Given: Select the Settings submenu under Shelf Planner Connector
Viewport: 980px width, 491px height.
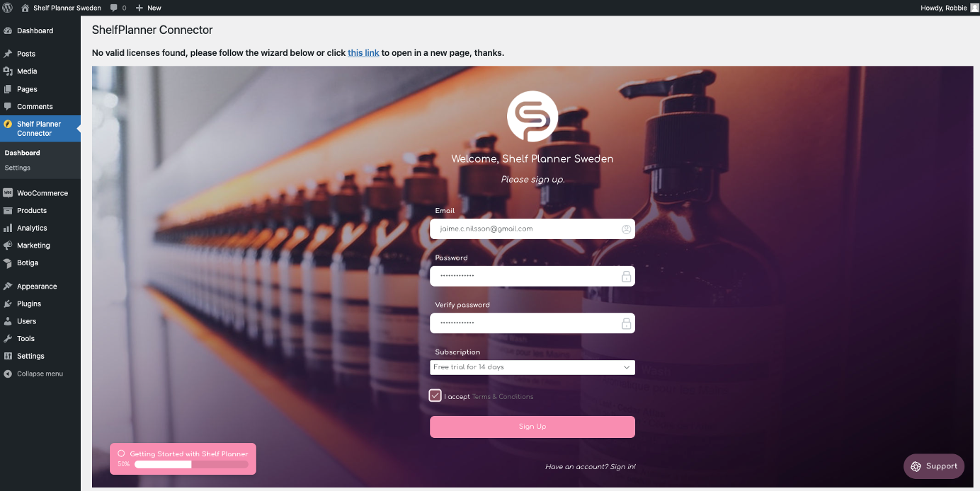Looking at the screenshot, I should (x=18, y=168).
